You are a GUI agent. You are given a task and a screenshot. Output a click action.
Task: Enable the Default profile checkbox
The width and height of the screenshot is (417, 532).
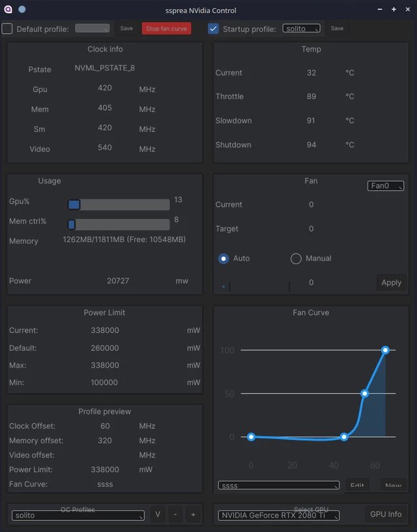point(7,28)
